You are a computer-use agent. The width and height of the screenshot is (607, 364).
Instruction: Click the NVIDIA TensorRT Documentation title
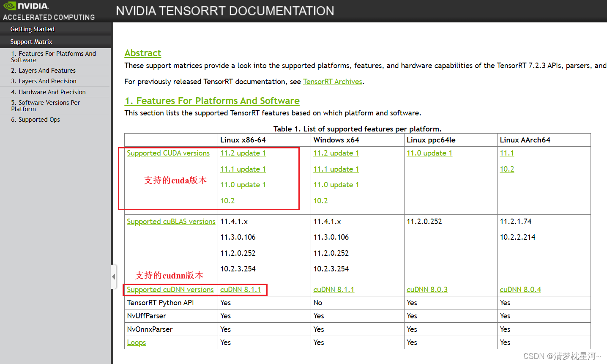point(225,11)
